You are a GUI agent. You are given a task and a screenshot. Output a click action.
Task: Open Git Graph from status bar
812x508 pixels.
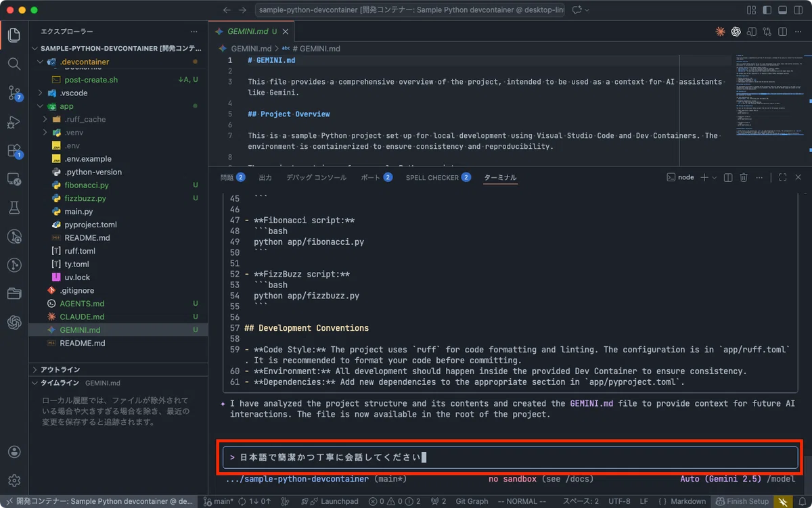tap(472, 501)
